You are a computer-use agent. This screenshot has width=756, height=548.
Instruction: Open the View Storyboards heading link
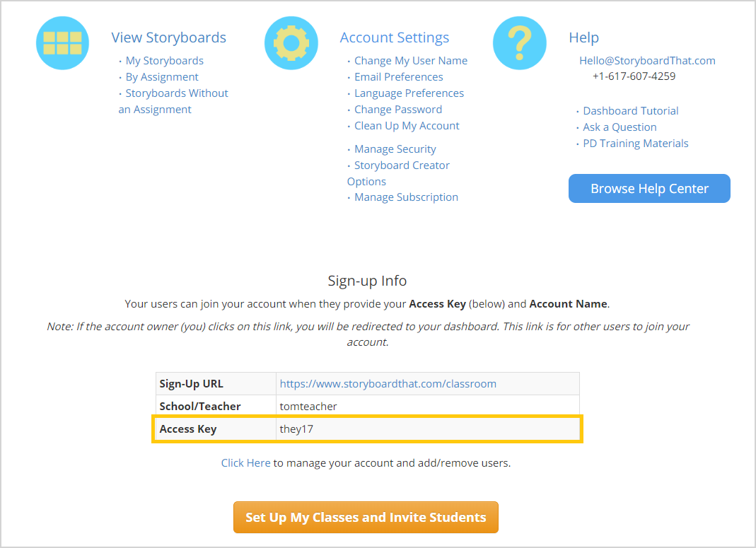click(x=169, y=37)
